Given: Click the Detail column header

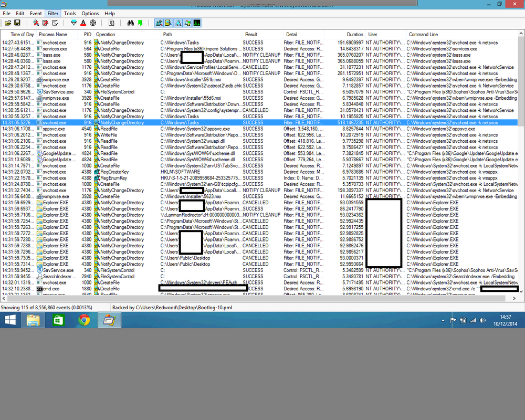Looking at the screenshot, I should [303, 35].
